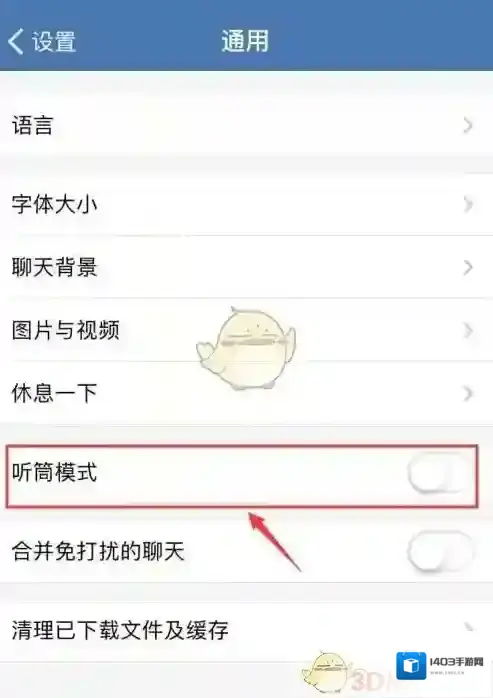
Task: Click chevron beside 聊天背景
Action: point(467,268)
